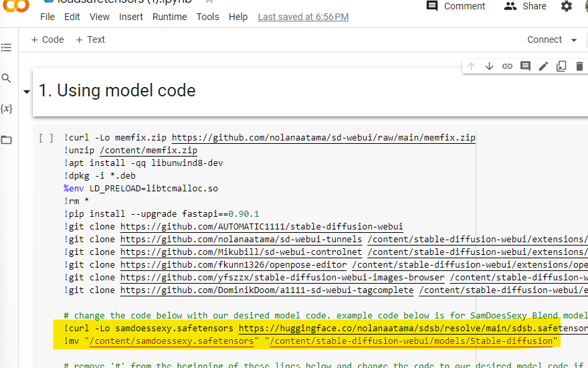Open the Runtime menu

pos(169,17)
